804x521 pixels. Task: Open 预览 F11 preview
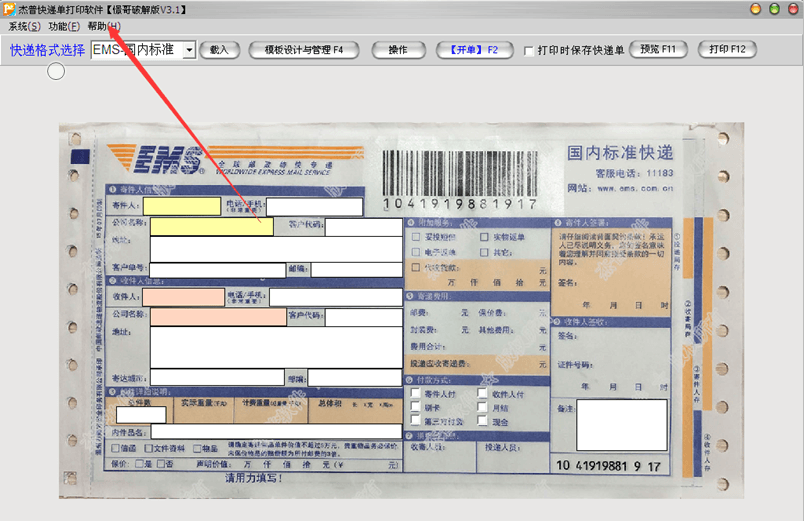(658, 49)
